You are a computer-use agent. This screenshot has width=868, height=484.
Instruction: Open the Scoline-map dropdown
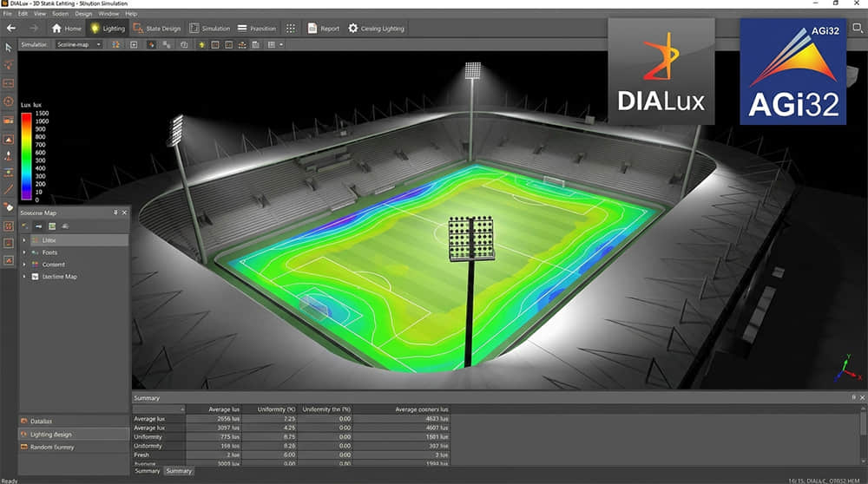coord(79,44)
